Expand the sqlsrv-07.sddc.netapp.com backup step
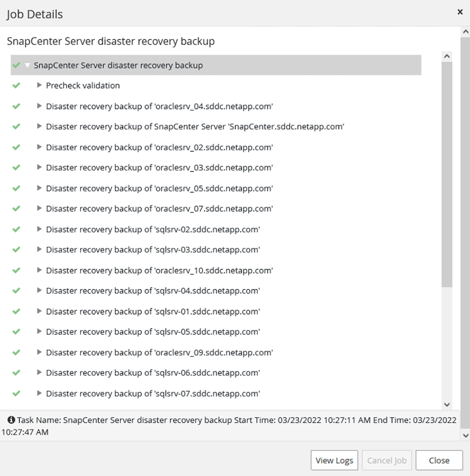Viewport: 470px width, 476px height. pyautogui.click(x=39, y=393)
